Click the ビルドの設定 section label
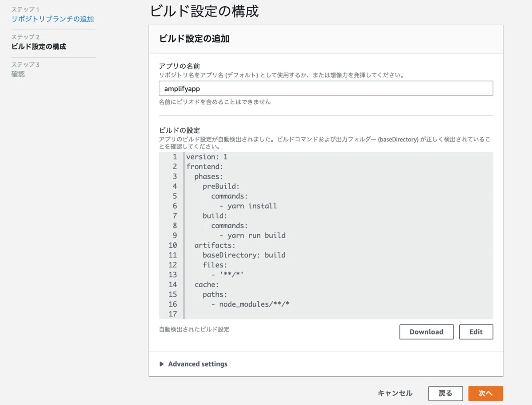The image size is (532, 405). tap(180, 130)
